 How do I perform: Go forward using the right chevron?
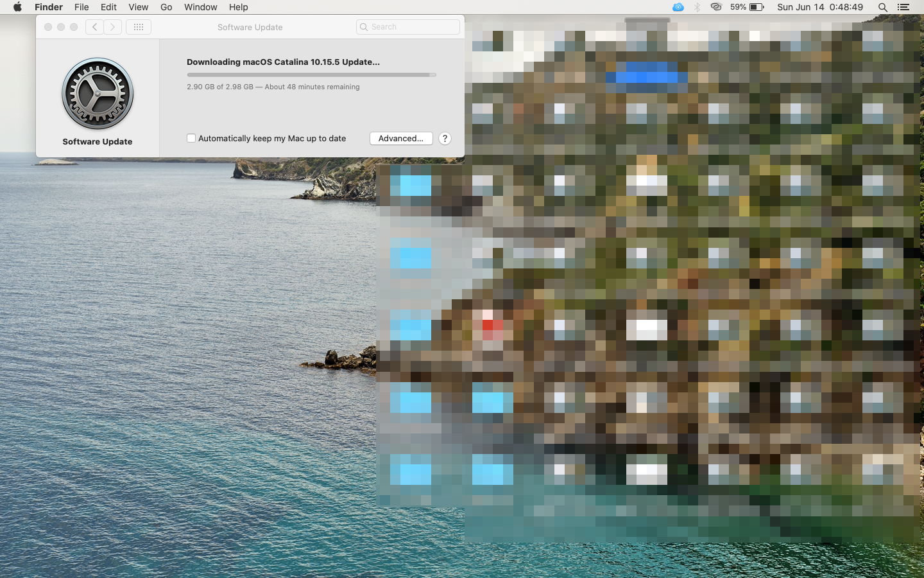[x=113, y=27]
